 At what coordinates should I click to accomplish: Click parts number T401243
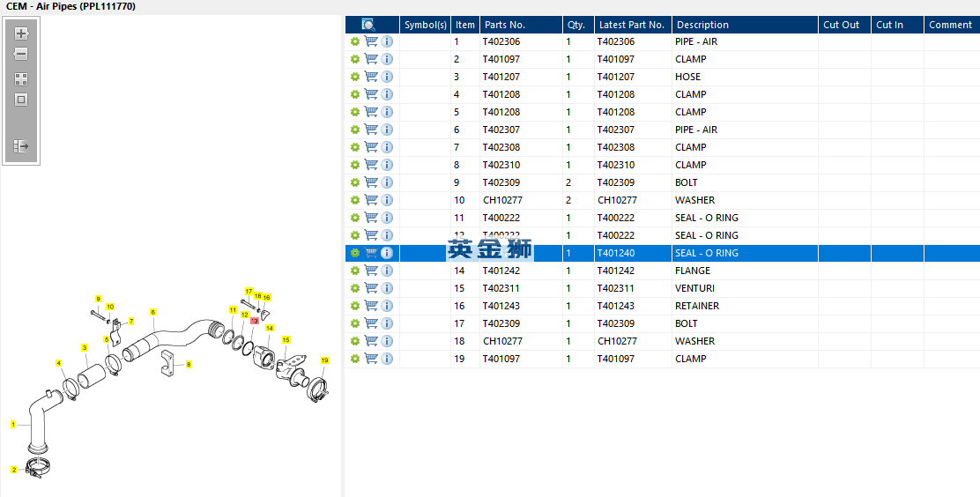501,306
